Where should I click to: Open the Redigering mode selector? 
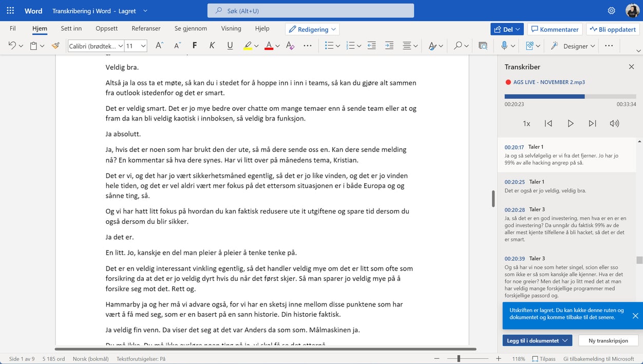click(312, 29)
